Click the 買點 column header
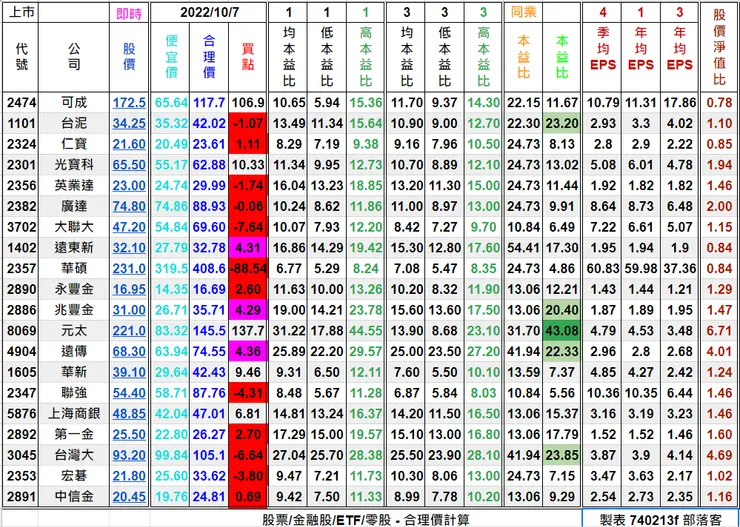The height and width of the screenshot is (527, 740). pyautogui.click(x=248, y=57)
